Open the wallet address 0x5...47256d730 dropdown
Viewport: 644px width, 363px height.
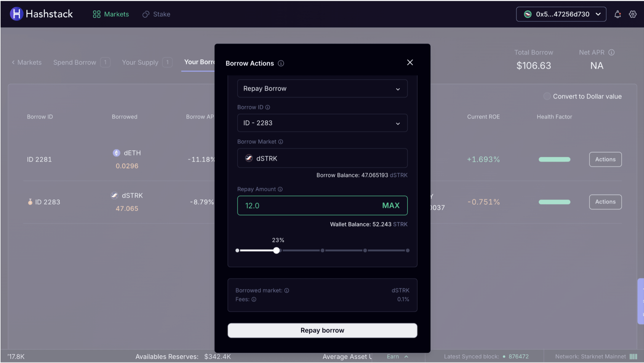pyautogui.click(x=561, y=14)
